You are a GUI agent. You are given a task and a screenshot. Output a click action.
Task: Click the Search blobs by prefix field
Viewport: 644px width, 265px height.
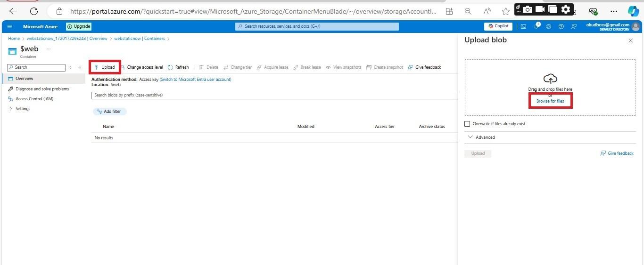[275, 96]
